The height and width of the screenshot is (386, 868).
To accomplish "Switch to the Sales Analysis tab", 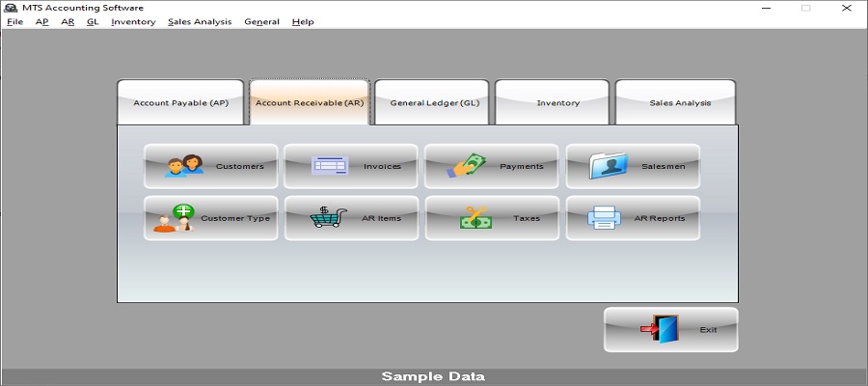I will coord(679,102).
